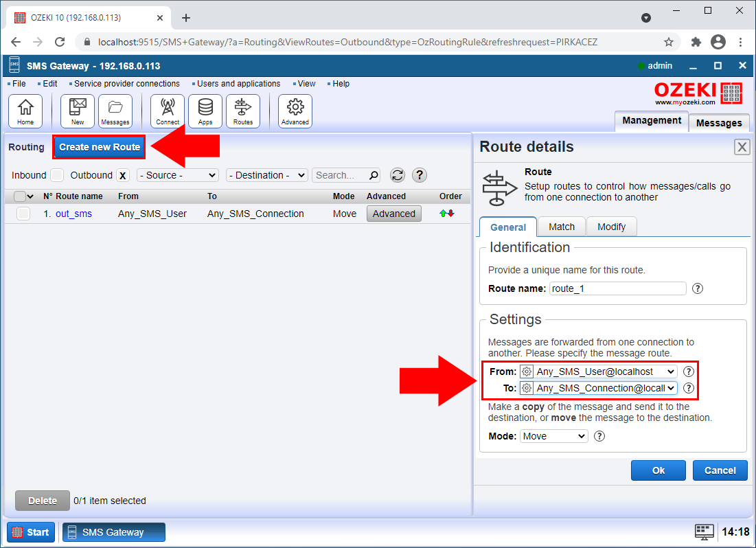Change order arrows for out_sms route
Viewport: 756px width, 548px height.
click(447, 213)
